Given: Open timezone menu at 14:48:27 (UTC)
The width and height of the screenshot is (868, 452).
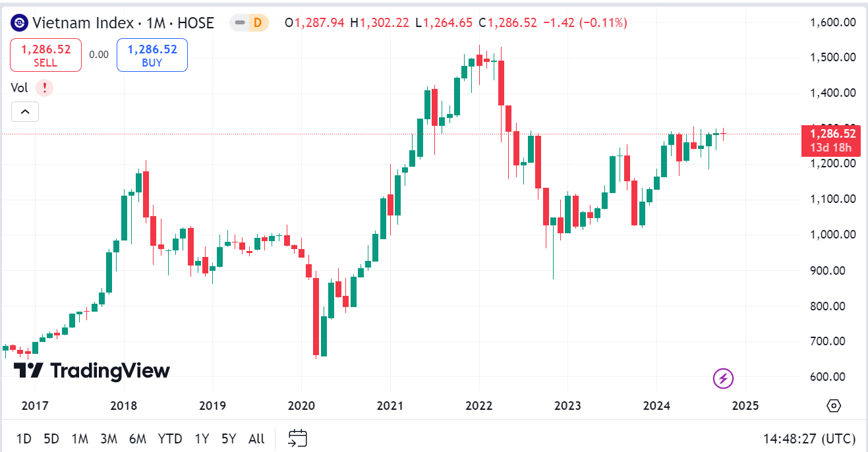Looking at the screenshot, I should tap(810, 439).
